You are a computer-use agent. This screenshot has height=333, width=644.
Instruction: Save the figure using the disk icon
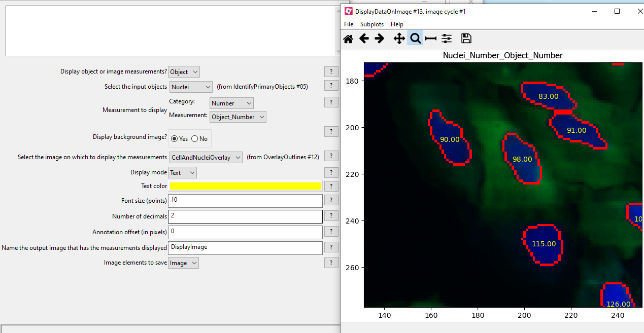466,38
